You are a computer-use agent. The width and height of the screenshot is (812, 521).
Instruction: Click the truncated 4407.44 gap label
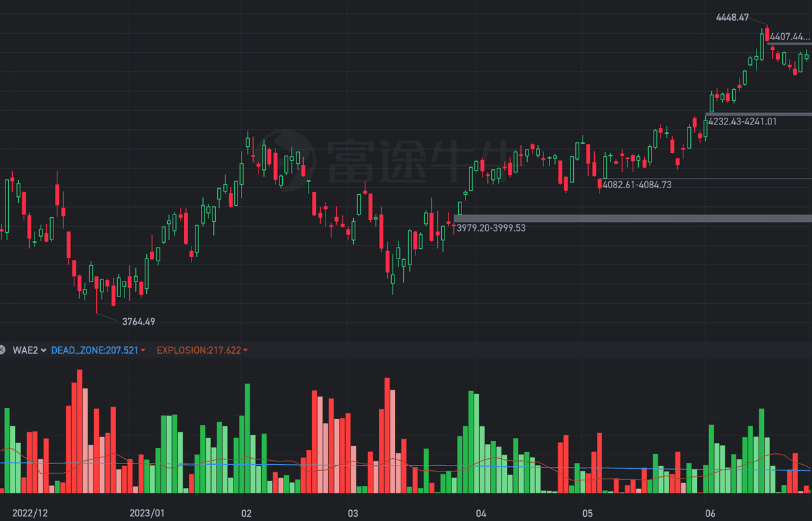790,37
